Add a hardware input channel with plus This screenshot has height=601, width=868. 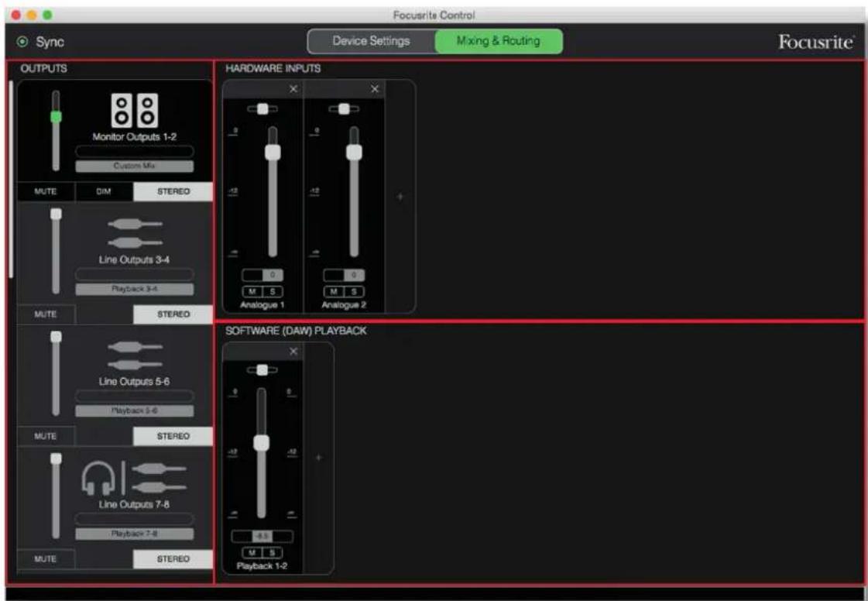click(400, 196)
